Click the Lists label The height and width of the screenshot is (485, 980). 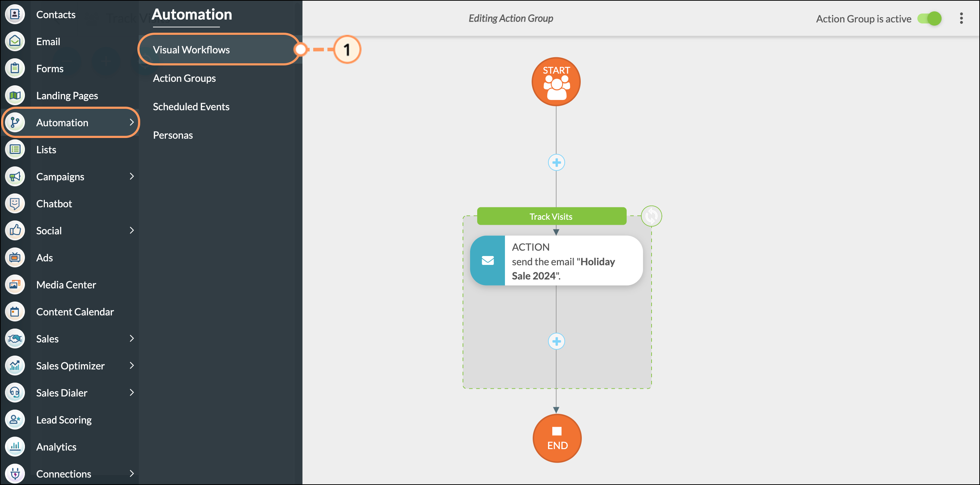pyautogui.click(x=46, y=149)
